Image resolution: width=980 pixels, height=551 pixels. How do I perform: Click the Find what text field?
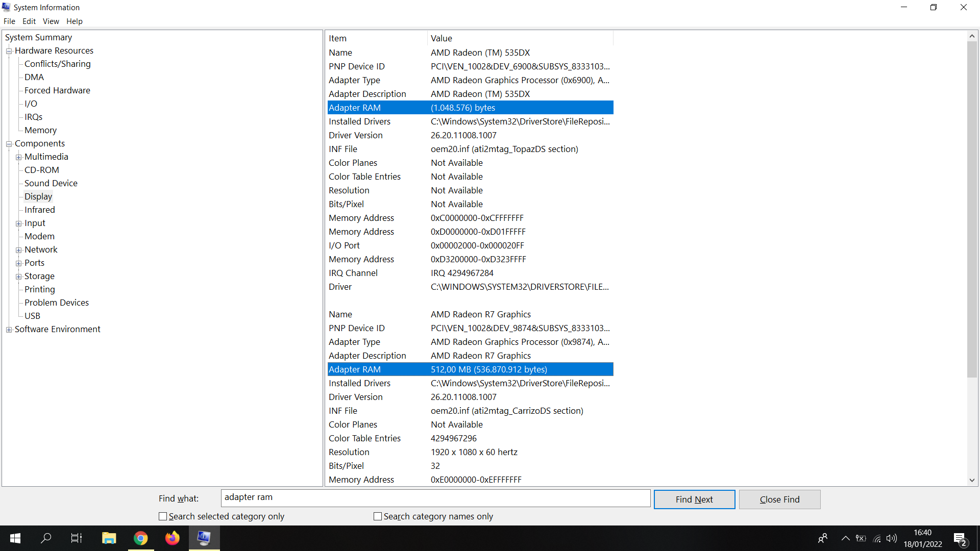(x=435, y=498)
